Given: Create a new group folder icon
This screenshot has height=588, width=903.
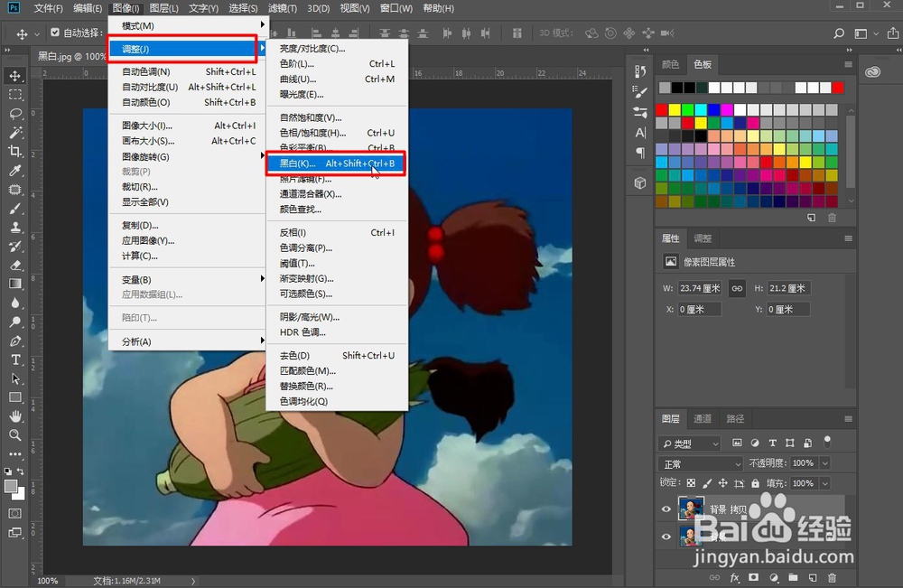Looking at the screenshot, I should tap(793, 578).
